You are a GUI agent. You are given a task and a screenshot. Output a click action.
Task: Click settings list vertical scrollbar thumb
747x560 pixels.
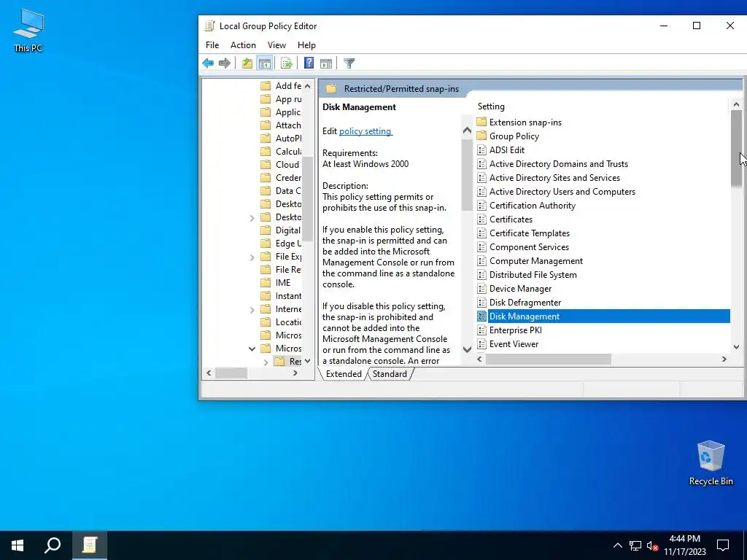coord(737,148)
